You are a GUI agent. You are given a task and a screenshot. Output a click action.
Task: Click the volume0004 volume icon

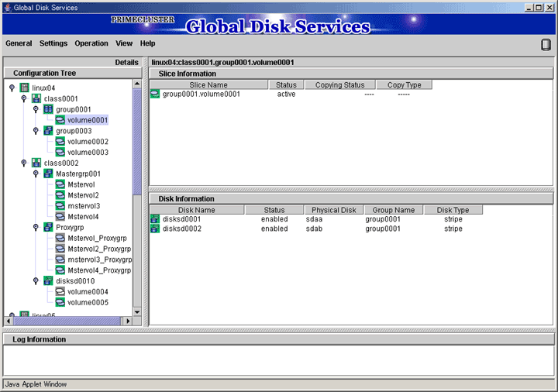60,291
